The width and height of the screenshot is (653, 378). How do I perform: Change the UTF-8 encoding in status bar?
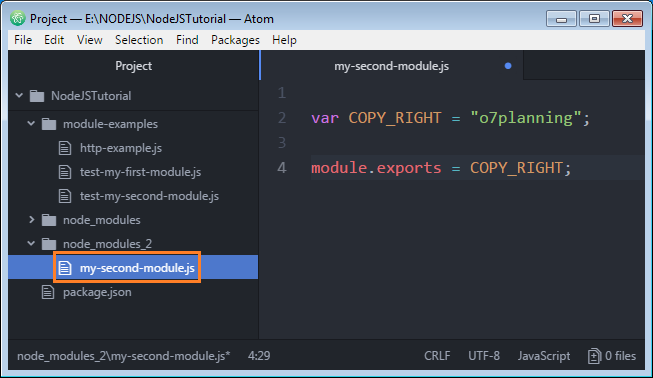[484, 356]
